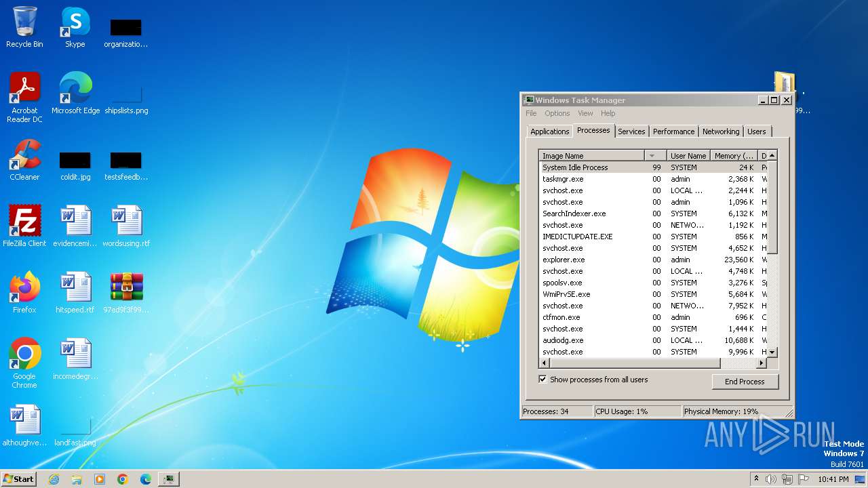This screenshot has height=488, width=868.
Task: Select the CCleaner desktop shortcut
Action: pyautogui.click(x=24, y=160)
